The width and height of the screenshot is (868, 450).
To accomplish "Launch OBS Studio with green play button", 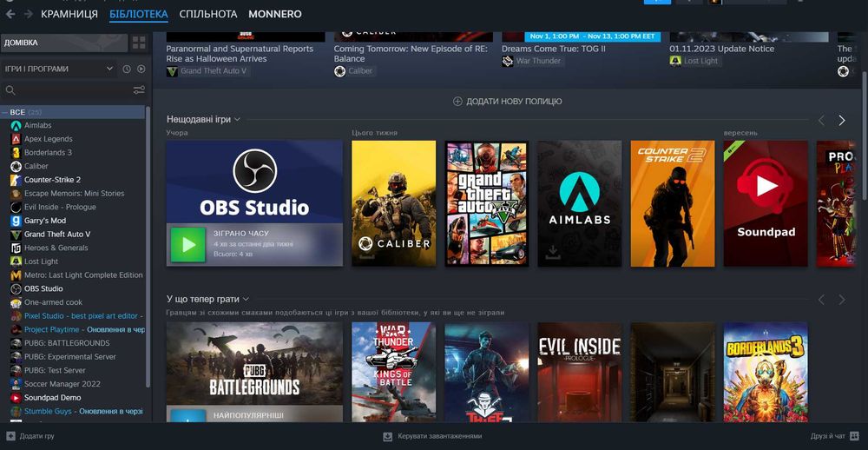I will [187, 244].
